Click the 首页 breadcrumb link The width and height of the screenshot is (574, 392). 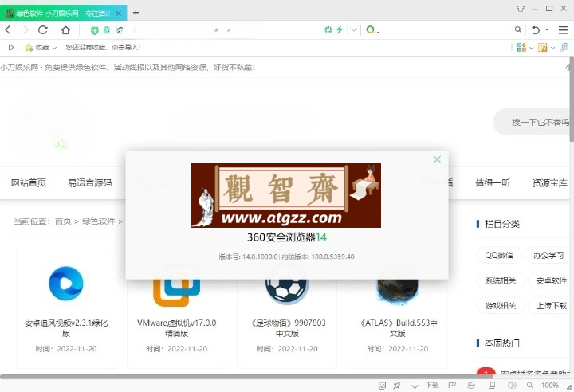click(63, 221)
